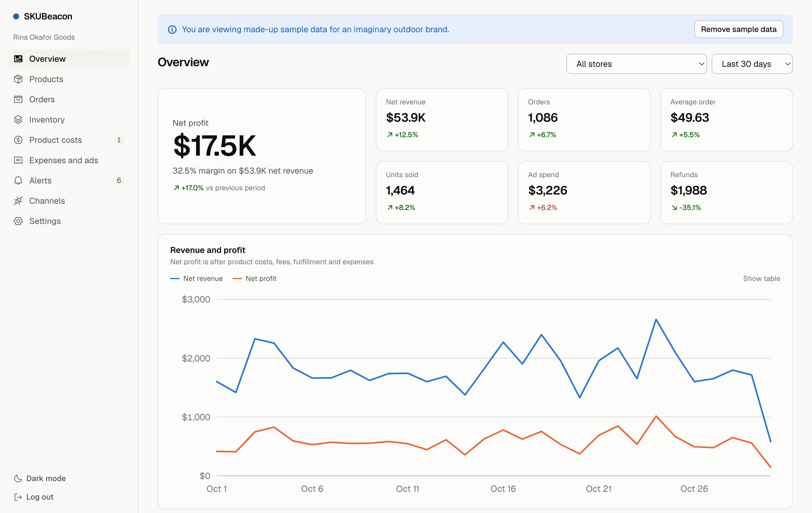Click the SKUBeacon blue dot logo
This screenshot has height=513, width=812.
(16, 16)
